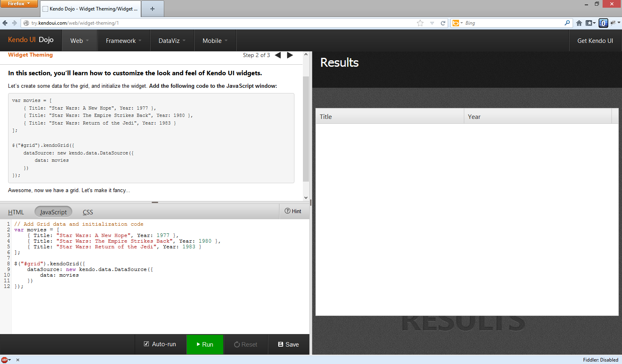Image resolution: width=622 pixels, height=364 pixels.
Task: Click the Kendo UI Dojo logo
Action: tap(31, 40)
